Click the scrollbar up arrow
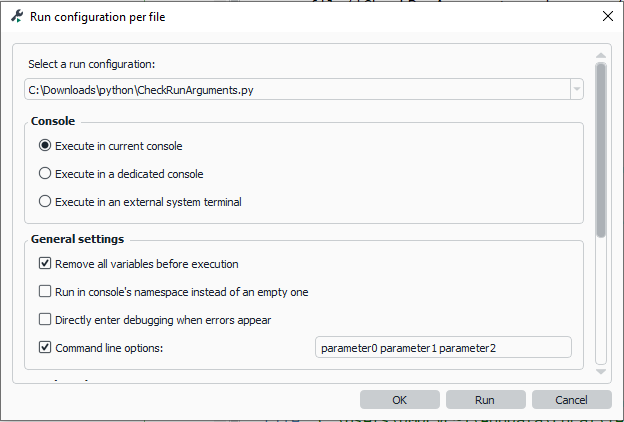The width and height of the screenshot is (624, 422). [x=601, y=56]
